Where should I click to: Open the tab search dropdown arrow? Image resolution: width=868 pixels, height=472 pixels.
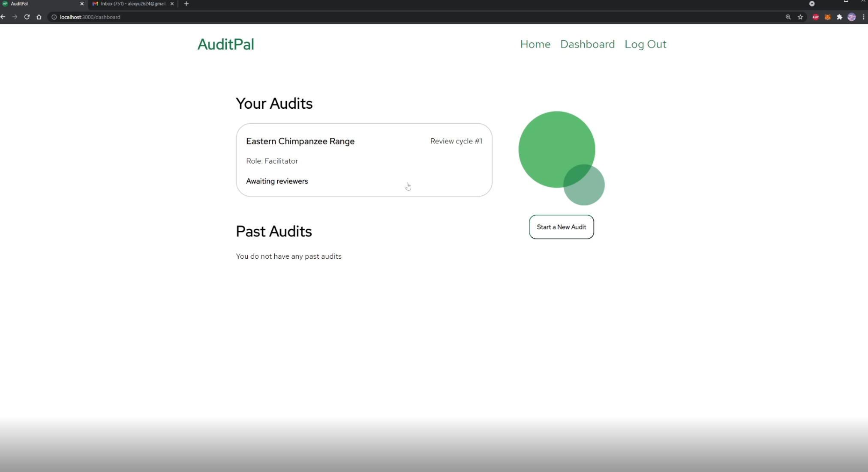tap(811, 4)
